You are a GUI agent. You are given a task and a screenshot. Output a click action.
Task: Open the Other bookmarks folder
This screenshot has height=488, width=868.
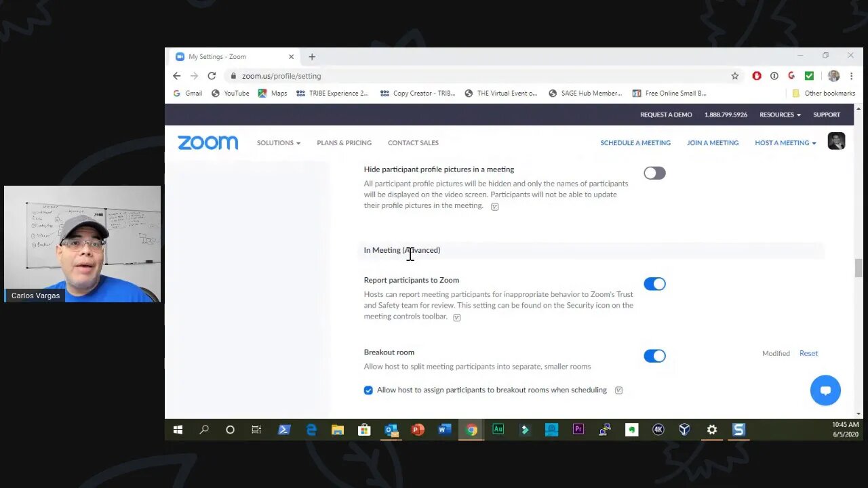click(x=824, y=94)
